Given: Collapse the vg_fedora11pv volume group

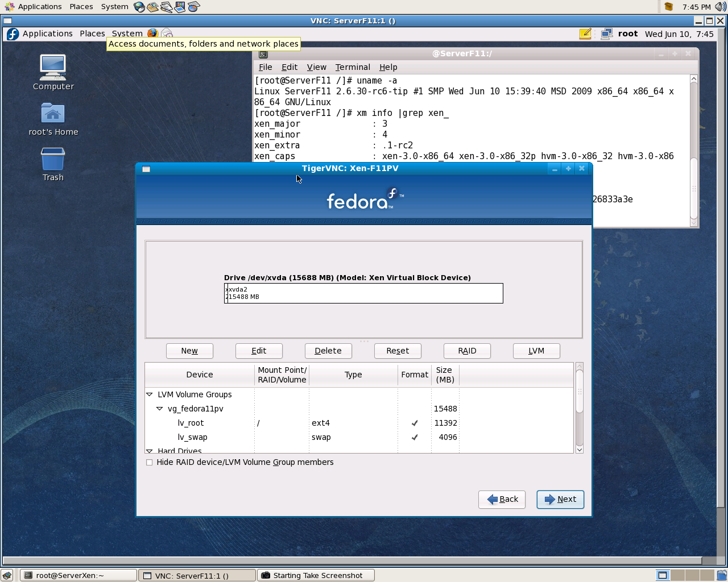Looking at the screenshot, I should pyautogui.click(x=160, y=409).
